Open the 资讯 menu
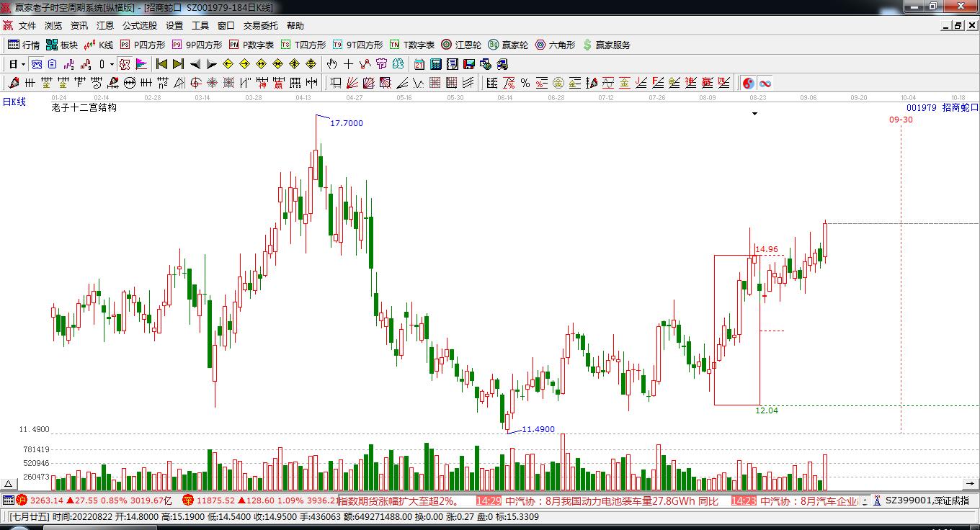Viewport: 980px width, 530px height. click(79, 26)
